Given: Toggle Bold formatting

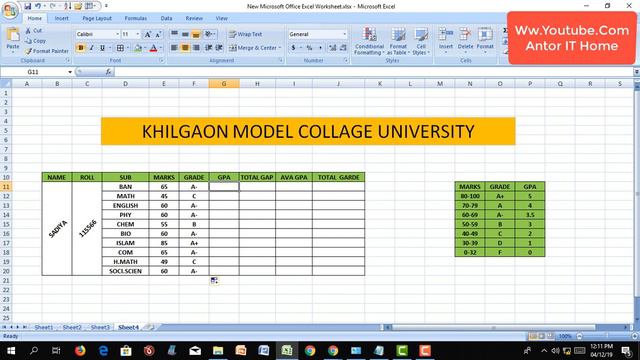Looking at the screenshot, I should 80,48.
